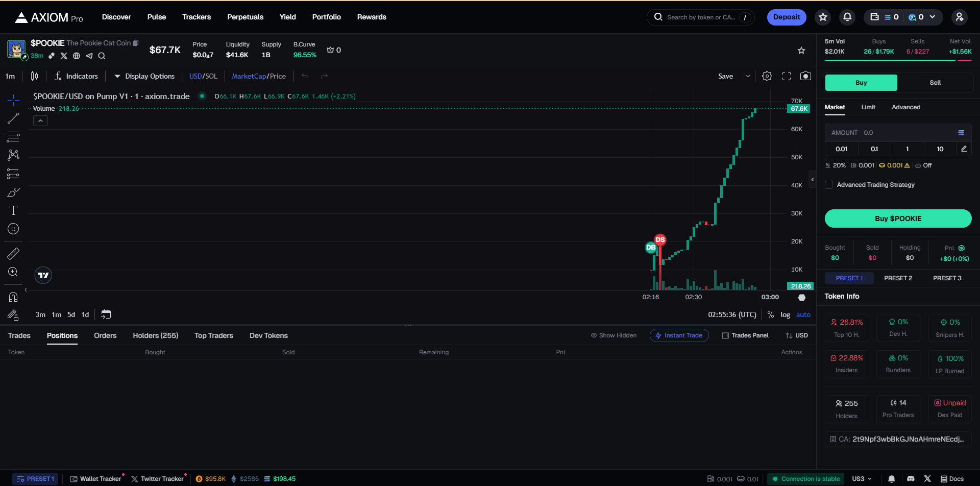Open go-to-date calendar icon
This screenshot has width=980, height=486.
coord(106,314)
